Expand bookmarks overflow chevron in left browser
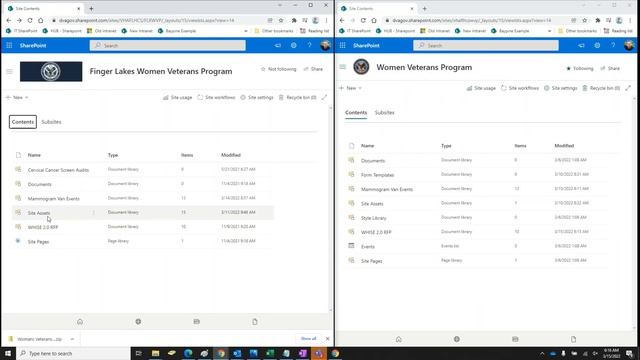The image size is (640, 360). point(246,31)
